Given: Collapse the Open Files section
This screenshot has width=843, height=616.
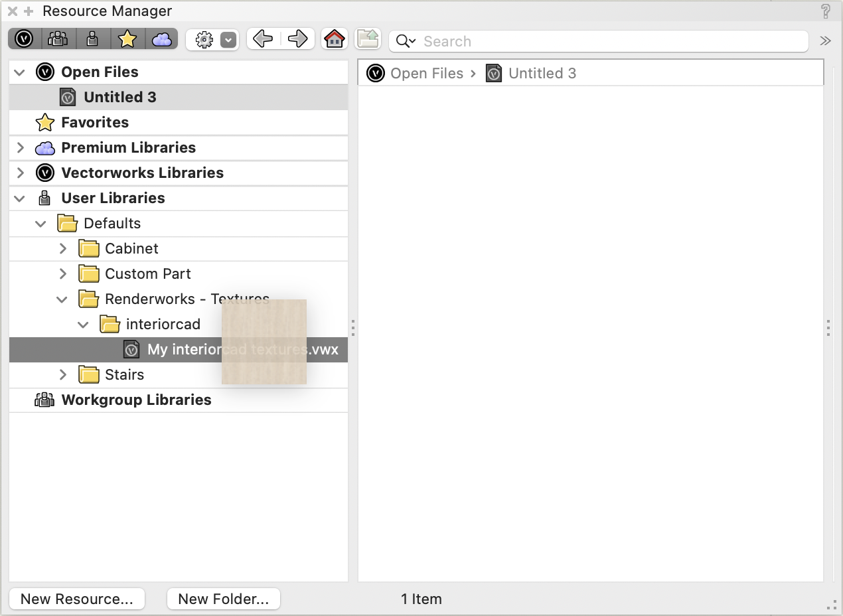Looking at the screenshot, I should [20, 72].
